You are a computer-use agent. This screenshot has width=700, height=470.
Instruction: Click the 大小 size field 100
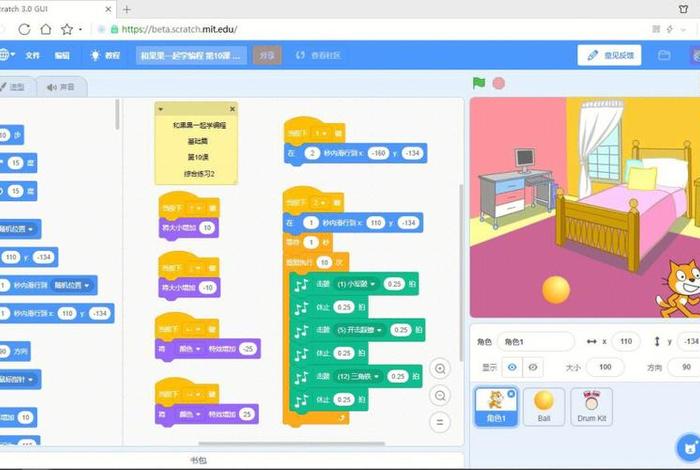605,367
